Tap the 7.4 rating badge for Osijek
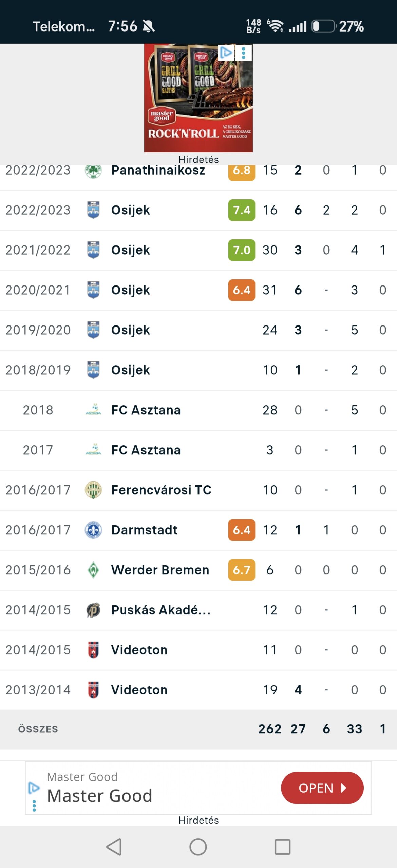Viewport: 397px width, 868px height. pos(242,210)
